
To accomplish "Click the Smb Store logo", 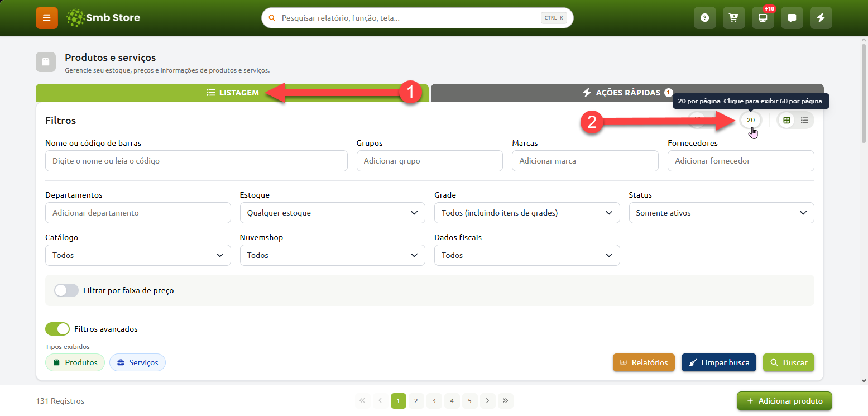I will pos(103,18).
